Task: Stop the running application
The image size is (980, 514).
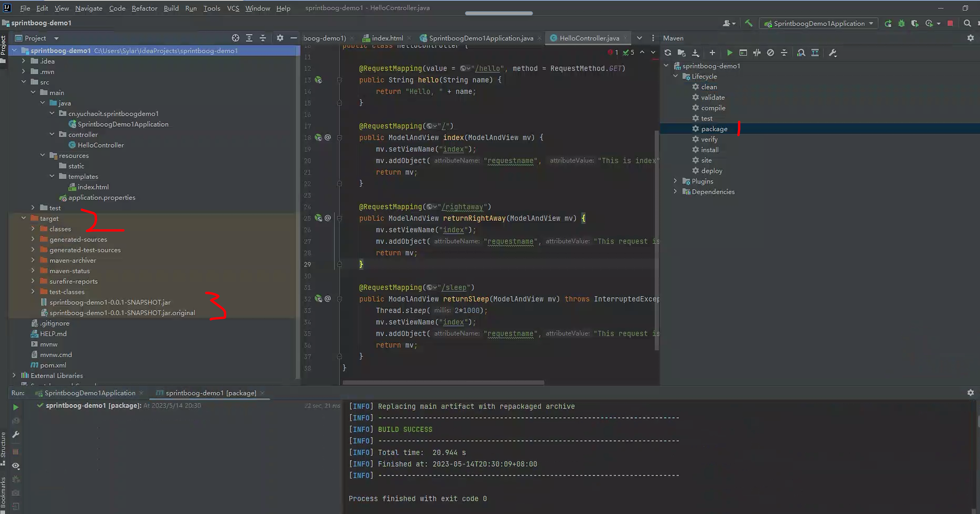Action: pyautogui.click(x=950, y=23)
